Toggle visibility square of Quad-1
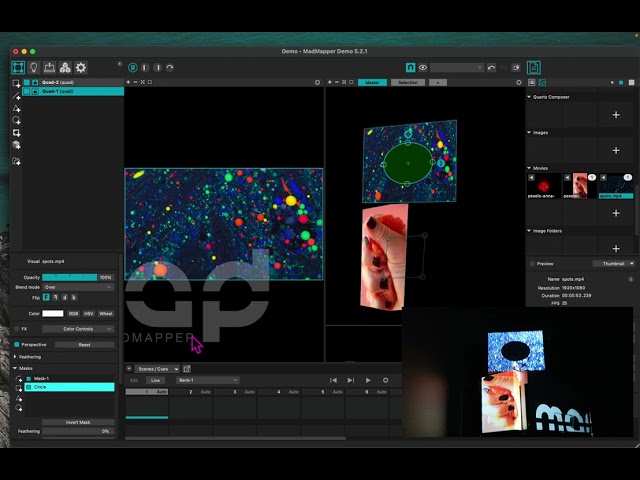The width and height of the screenshot is (640, 480). point(27,91)
